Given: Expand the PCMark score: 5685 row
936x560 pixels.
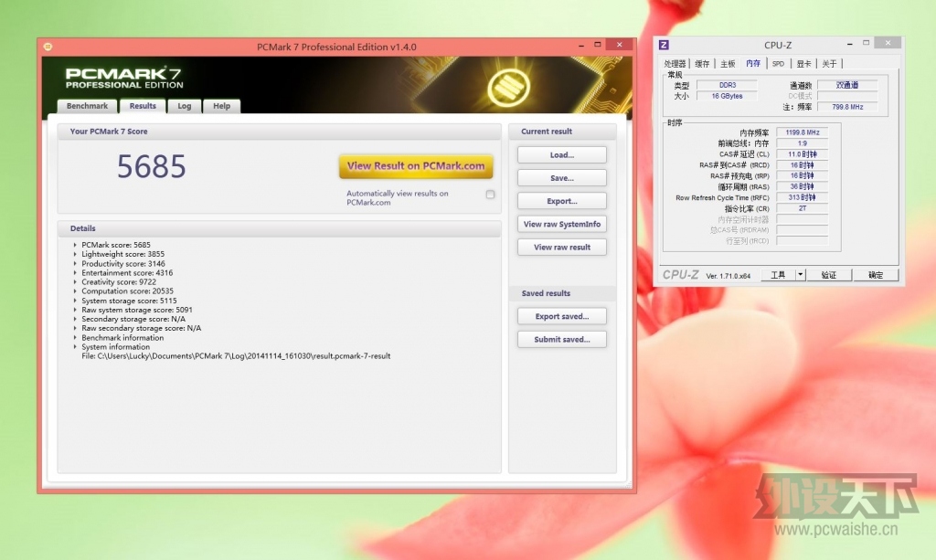Looking at the screenshot, I should (75, 245).
